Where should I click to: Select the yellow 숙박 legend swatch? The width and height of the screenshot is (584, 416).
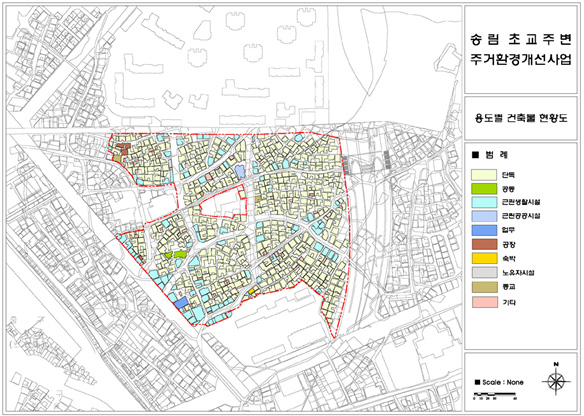(484, 258)
